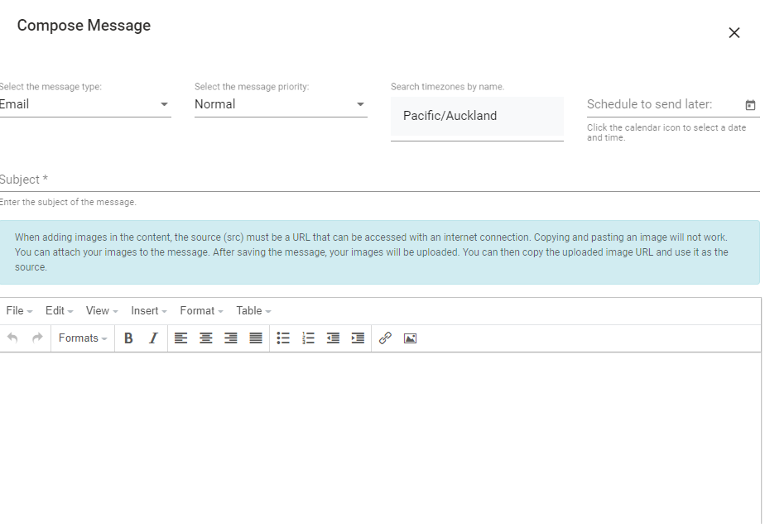Close the Compose Message dialog

(x=734, y=32)
